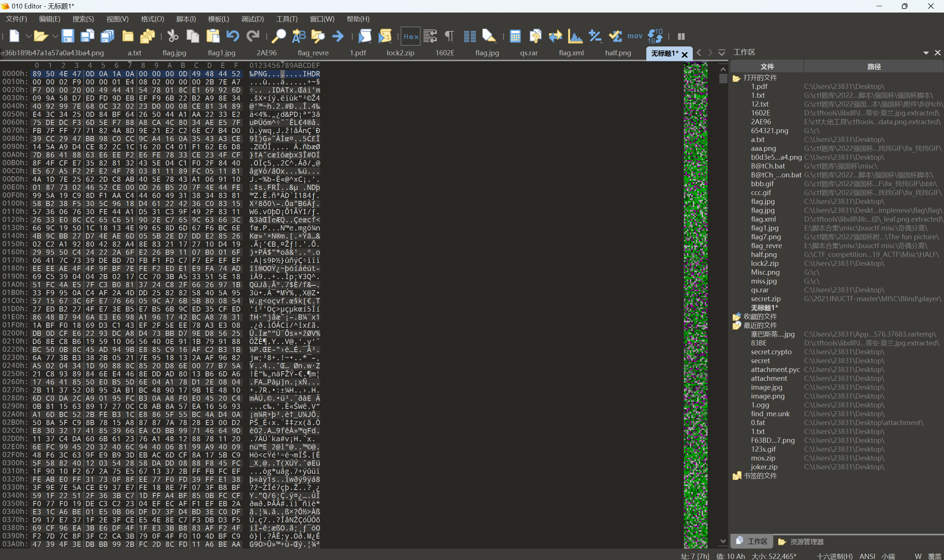
Task: Close the 无标题1* tab
Action: [684, 55]
